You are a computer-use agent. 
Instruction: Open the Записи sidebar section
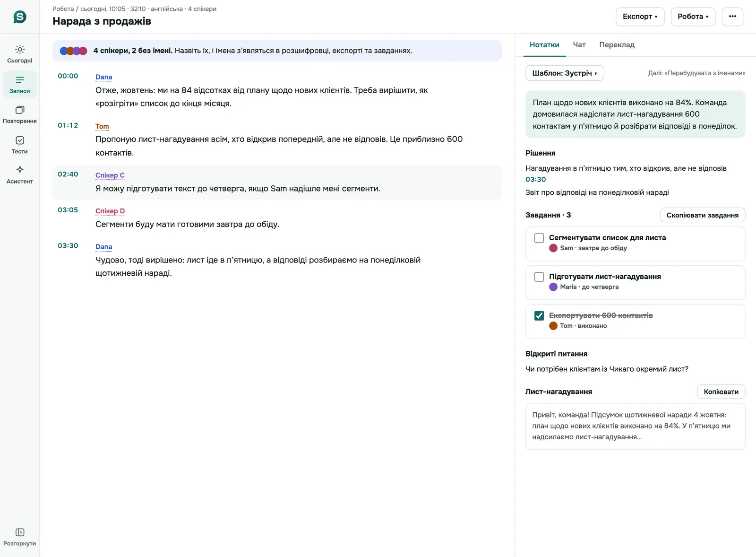pos(20,85)
